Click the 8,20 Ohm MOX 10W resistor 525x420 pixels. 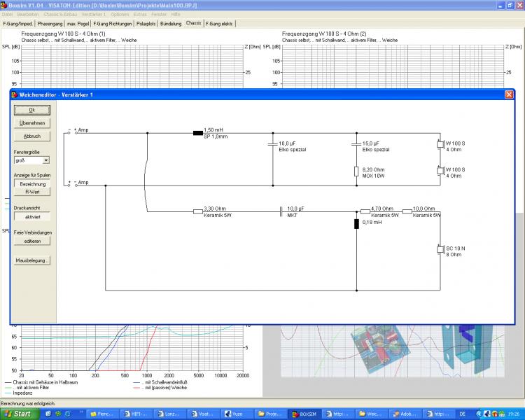356,171
